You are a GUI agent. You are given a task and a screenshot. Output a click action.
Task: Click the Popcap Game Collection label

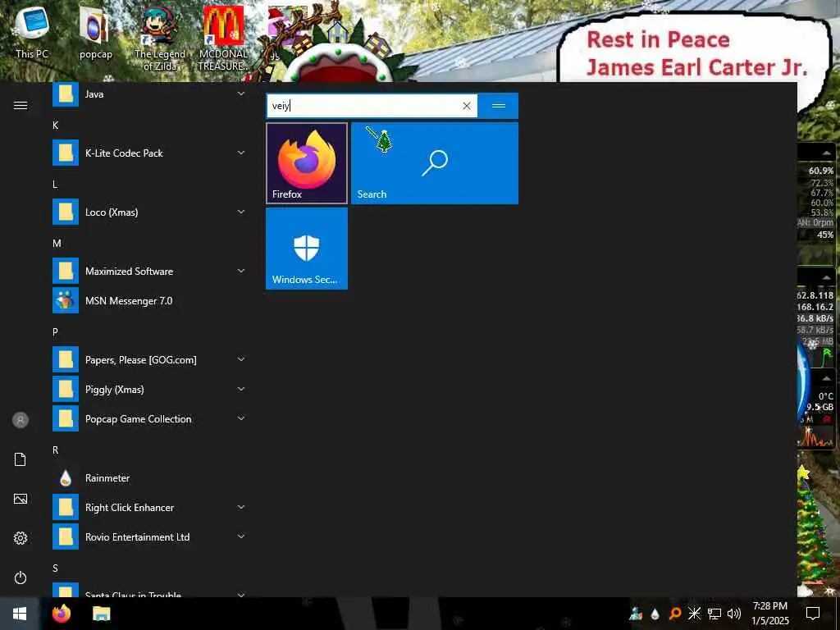click(138, 419)
